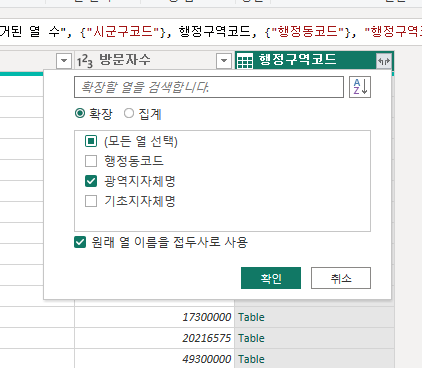Select the 행정구역코드 column header
This screenshot has width=422, height=368.
pyautogui.click(x=314, y=61)
